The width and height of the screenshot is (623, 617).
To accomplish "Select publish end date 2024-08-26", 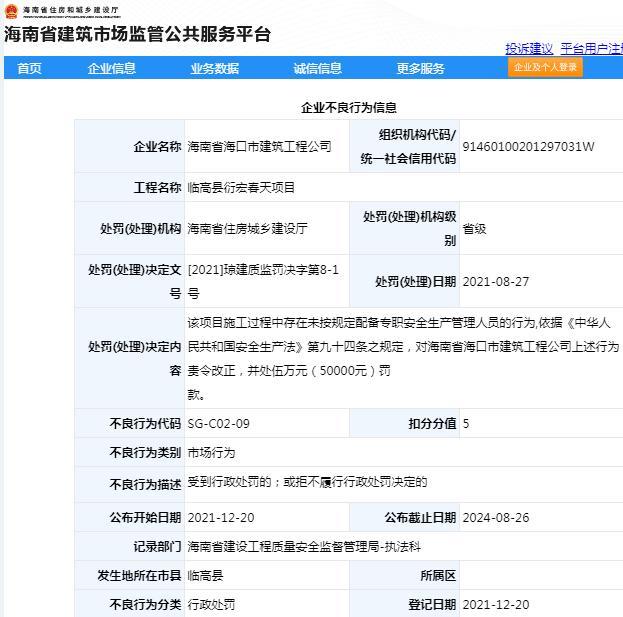I will (496, 518).
